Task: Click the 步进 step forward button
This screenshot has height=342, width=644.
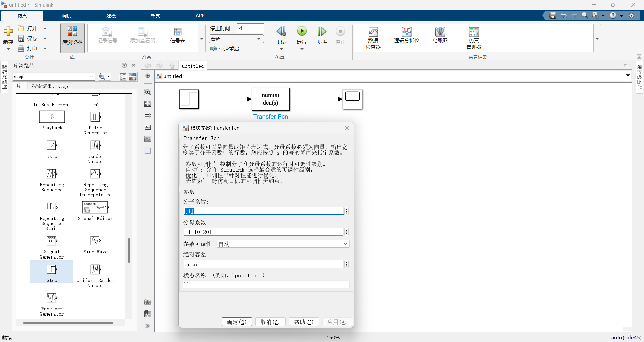Action: click(x=322, y=36)
